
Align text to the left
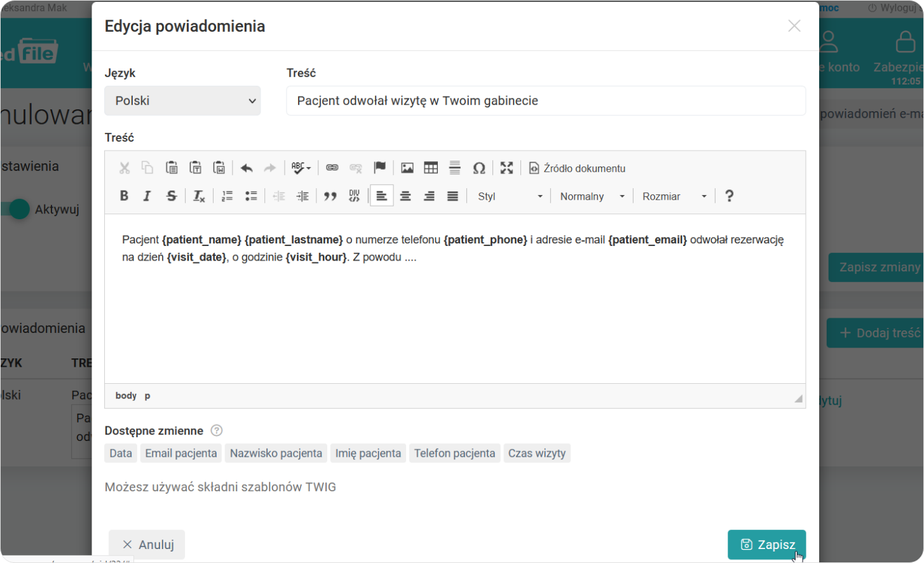point(381,196)
